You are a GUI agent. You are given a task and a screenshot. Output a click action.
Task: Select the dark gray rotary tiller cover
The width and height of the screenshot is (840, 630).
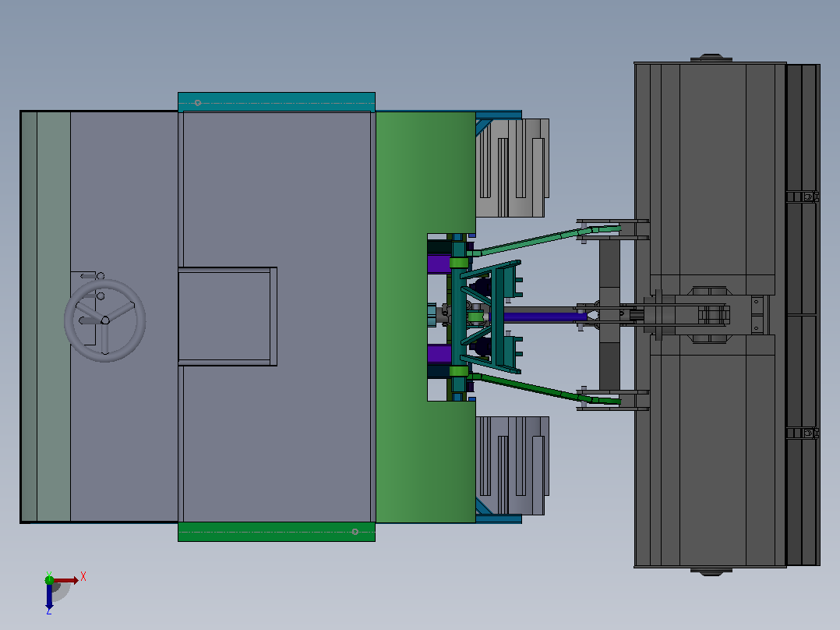point(710,315)
